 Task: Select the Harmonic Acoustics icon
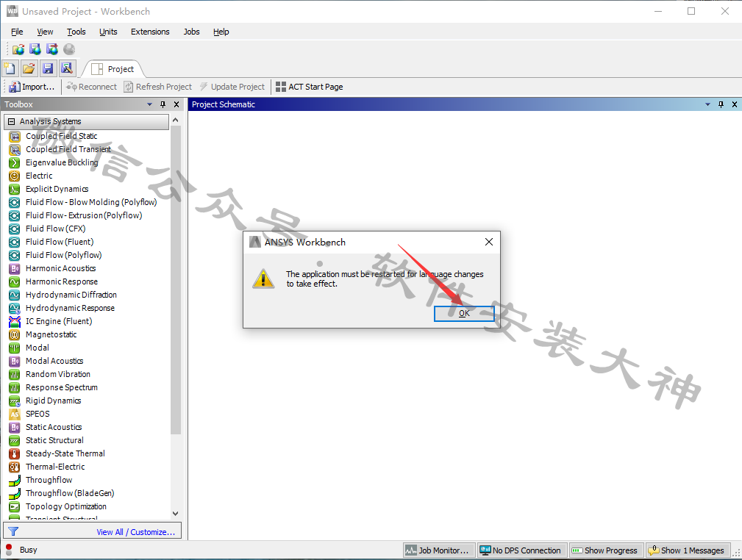pos(15,269)
